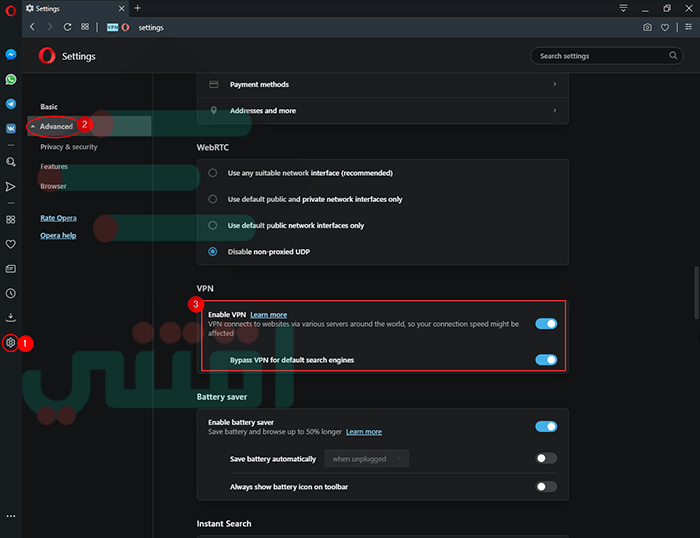Open a new tab with plus button

pos(138,8)
